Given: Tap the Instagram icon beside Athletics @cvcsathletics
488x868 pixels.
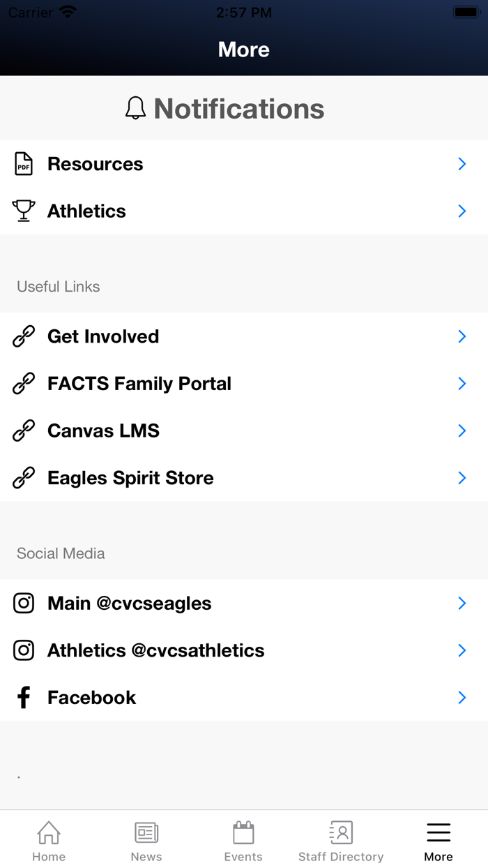Looking at the screenshot, I should coord(23,650).
